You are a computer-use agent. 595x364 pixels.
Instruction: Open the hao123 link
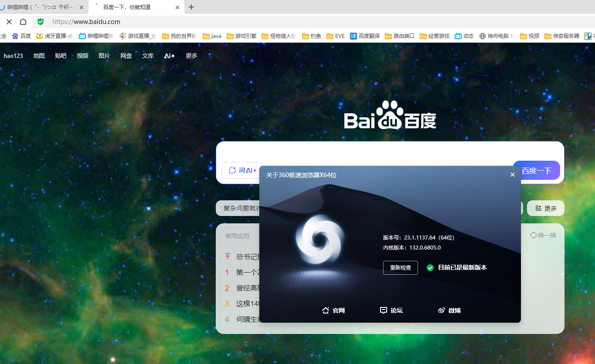(13, 56)
